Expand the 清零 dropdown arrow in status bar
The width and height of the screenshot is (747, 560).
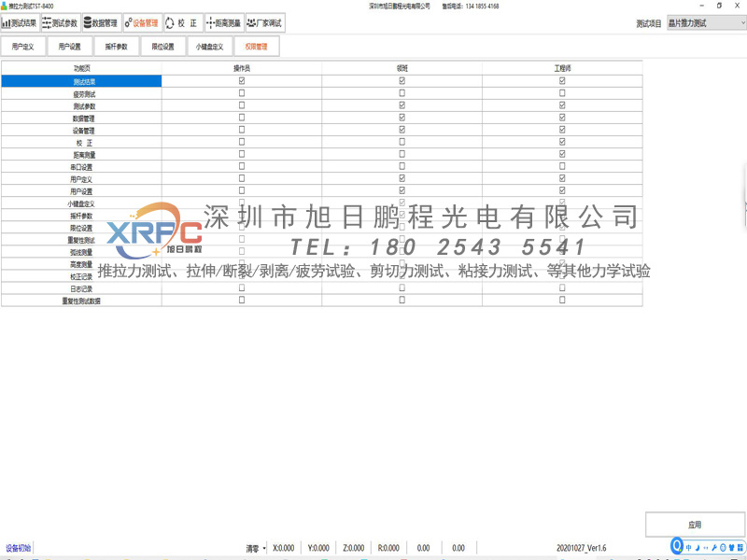tap(264, 549)
